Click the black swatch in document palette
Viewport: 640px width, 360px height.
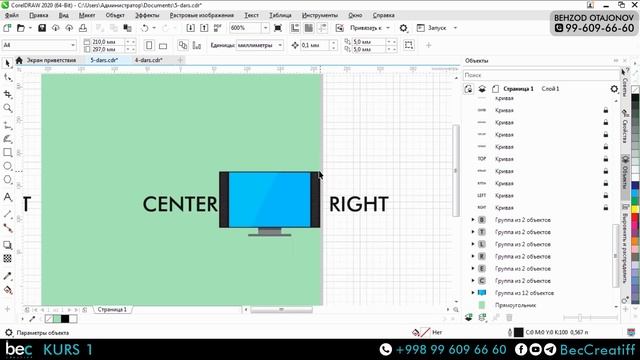click(x=65, y=319)
